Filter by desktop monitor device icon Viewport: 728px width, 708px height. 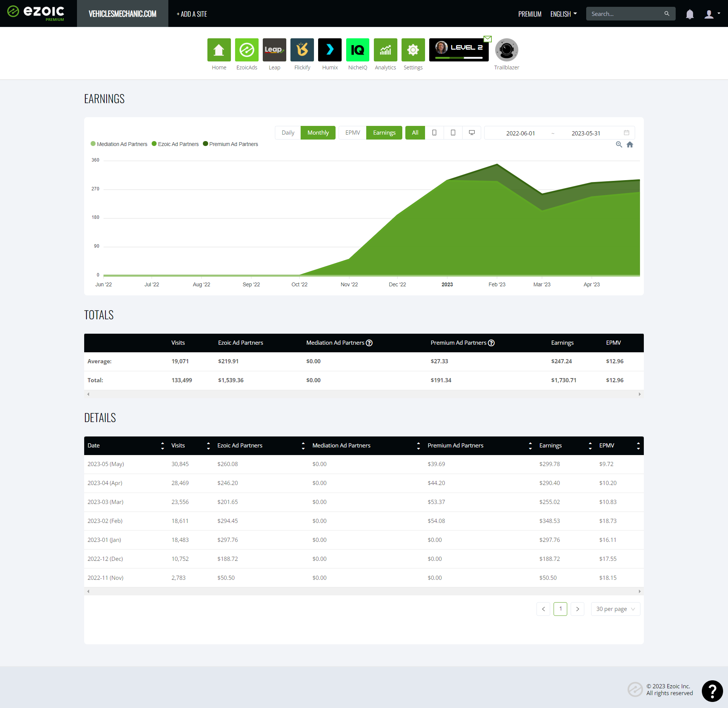click(472, 133)
